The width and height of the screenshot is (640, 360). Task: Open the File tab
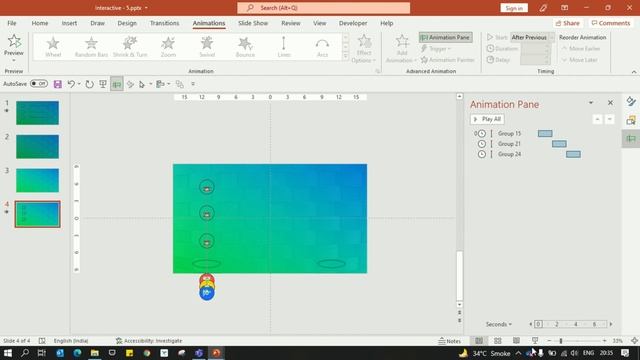click(x=12, y=23)
